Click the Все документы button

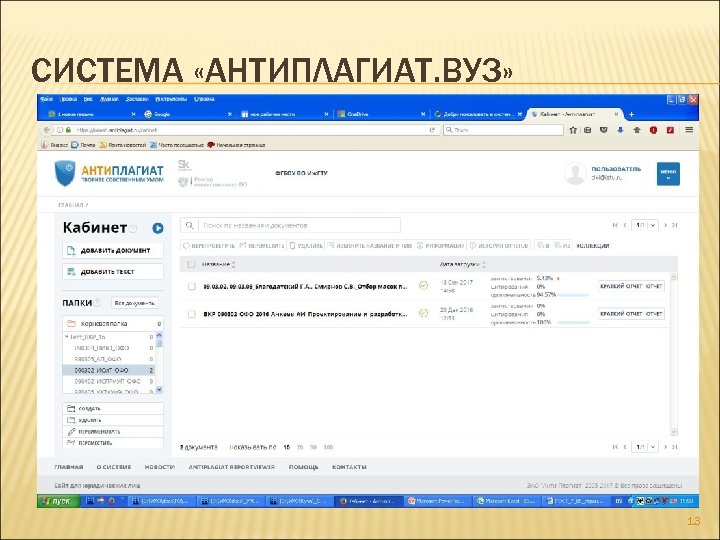135,303
